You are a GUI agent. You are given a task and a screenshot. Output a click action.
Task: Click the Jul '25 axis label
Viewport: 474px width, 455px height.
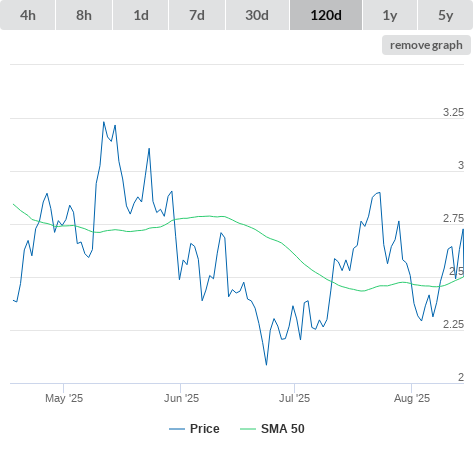(x=294, y=398)
